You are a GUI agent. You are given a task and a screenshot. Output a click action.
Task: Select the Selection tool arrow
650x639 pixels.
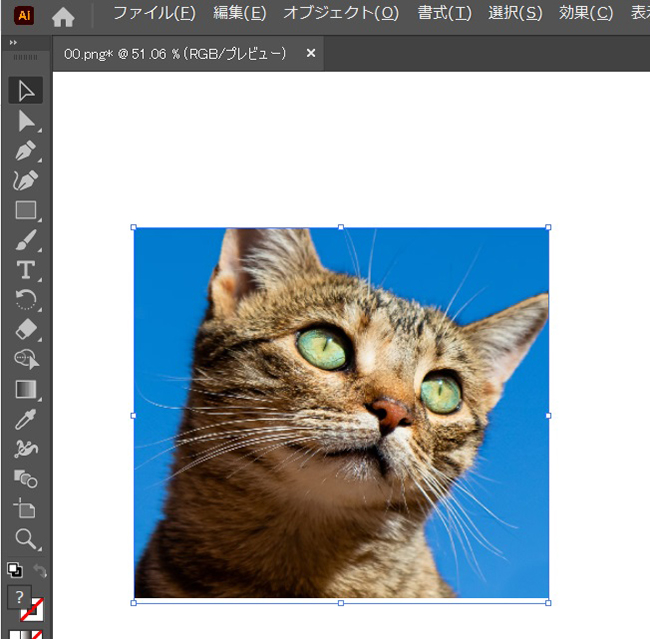(25, 91)
